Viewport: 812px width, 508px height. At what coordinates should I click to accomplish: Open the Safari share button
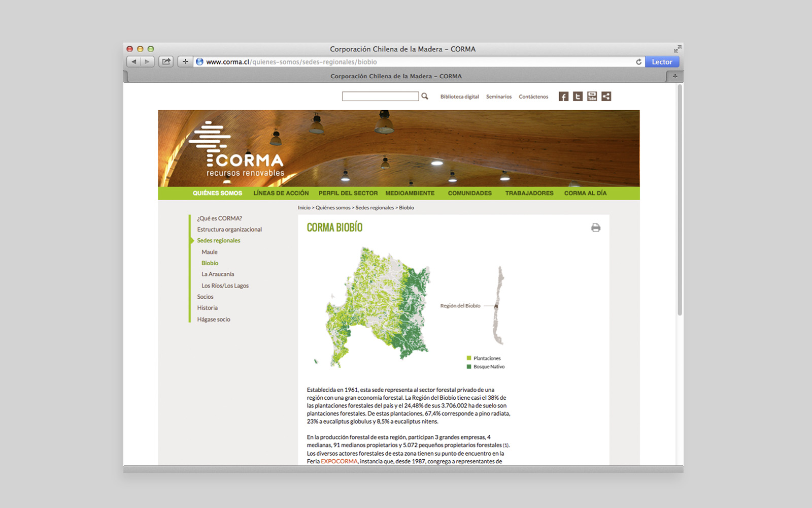pyautogui.click(x=166, y=61)
